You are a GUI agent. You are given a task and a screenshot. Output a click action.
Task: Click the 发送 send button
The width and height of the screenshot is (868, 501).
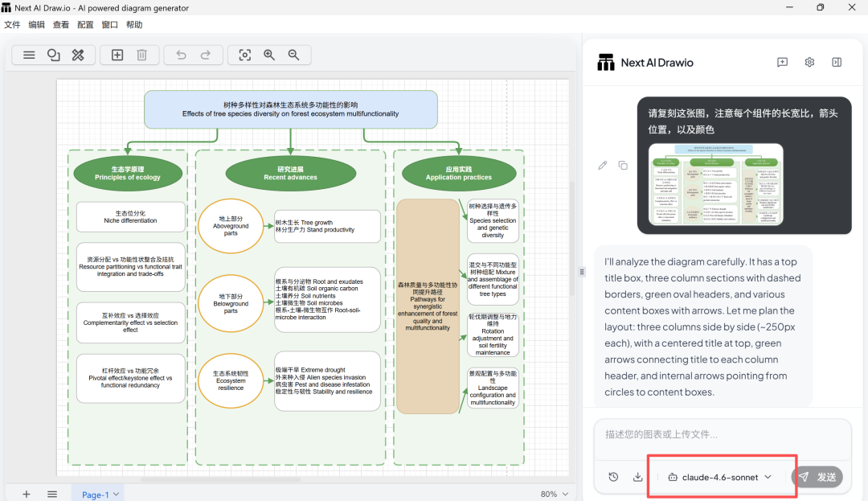[x=818, y=477]
